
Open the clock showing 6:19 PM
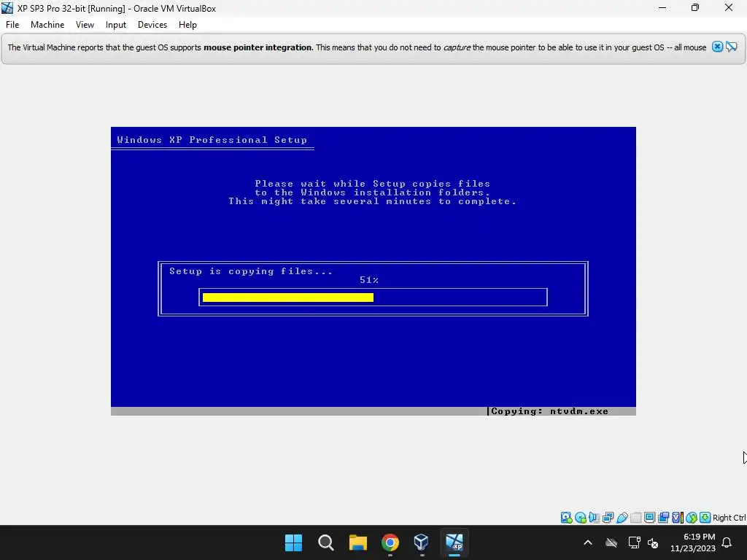tap(693, 542)
